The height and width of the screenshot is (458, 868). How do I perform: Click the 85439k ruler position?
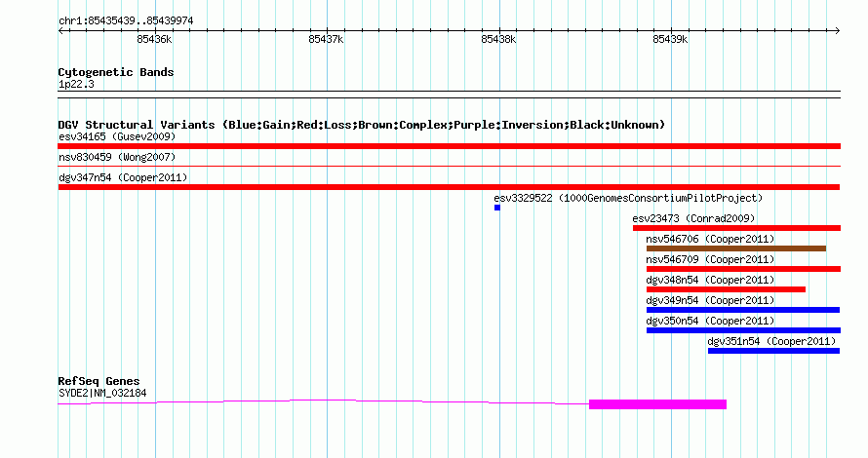[x=670, y=39]
